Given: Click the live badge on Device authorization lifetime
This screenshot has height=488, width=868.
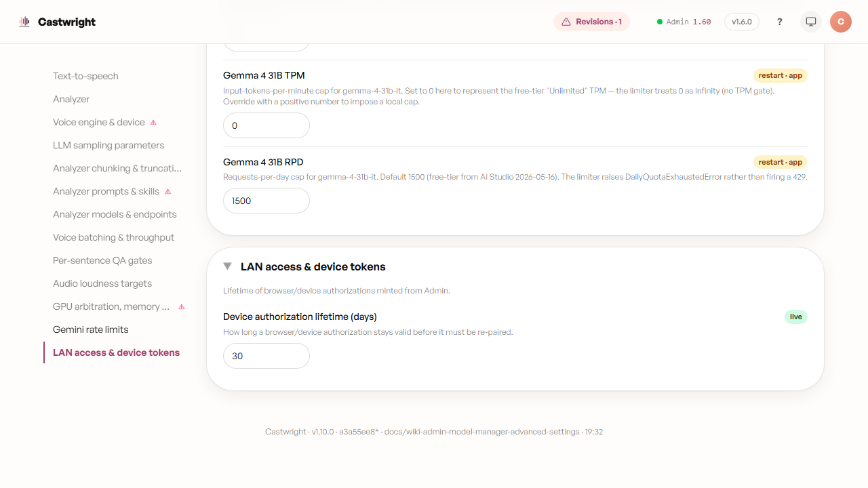Looking at the screenshot, I should [x=796, y=317].
